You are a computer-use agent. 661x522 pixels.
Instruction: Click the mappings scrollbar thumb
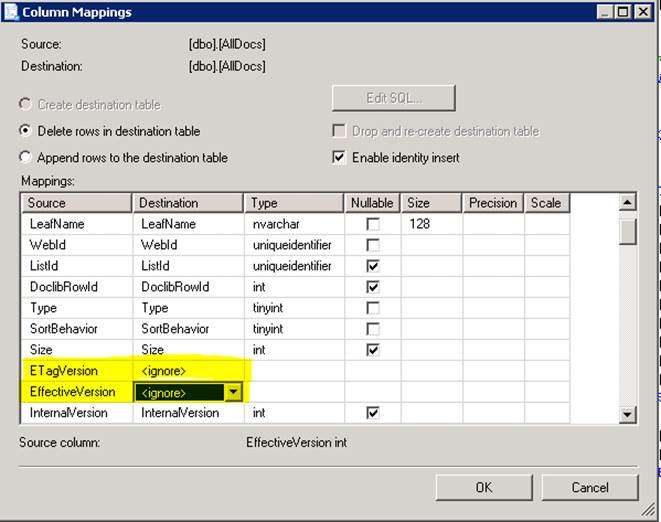(x=627, y=231)
